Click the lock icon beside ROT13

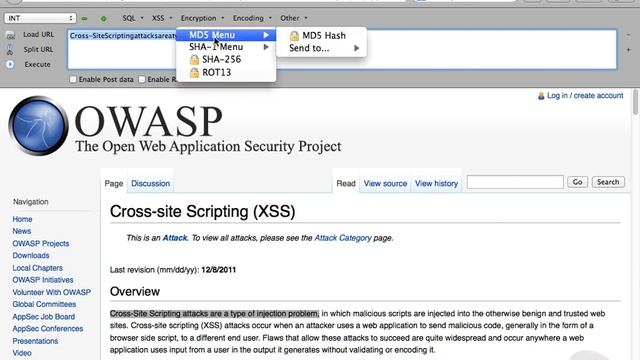(x=194, y=73)
